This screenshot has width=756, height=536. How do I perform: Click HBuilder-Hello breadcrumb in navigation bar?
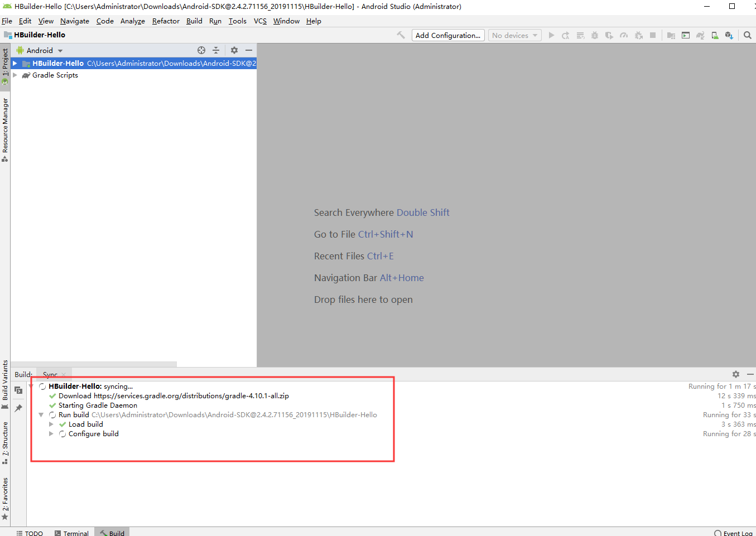[35, 35]
